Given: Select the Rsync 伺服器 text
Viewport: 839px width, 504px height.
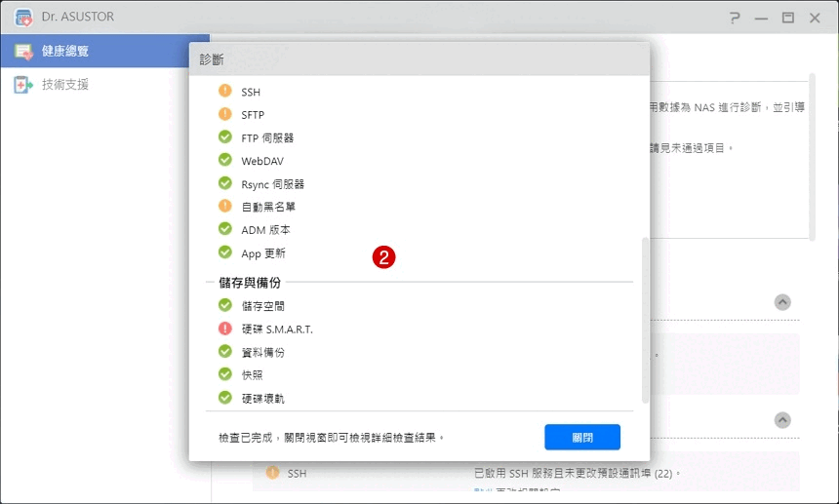Looking at the screenshot, I should pyautogui.click(x=272, y=184).
